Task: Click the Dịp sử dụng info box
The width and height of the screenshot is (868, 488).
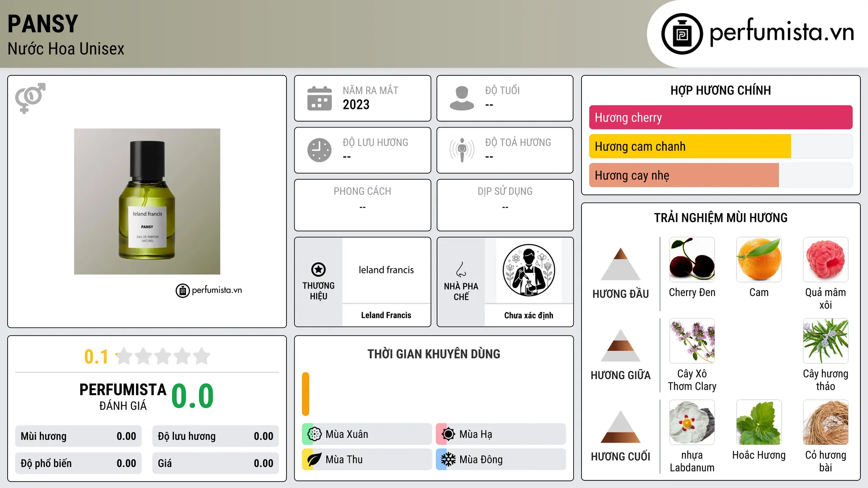Action: [x=505, y=205]
